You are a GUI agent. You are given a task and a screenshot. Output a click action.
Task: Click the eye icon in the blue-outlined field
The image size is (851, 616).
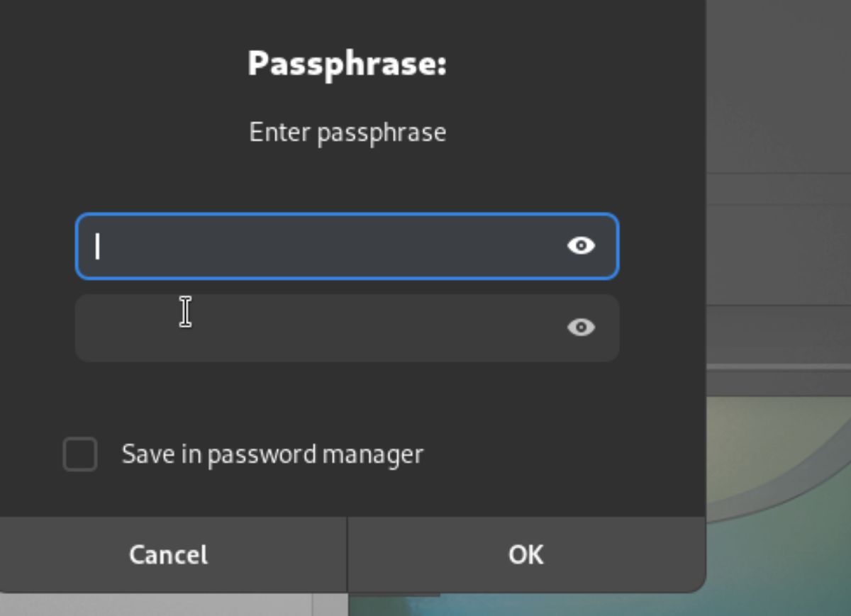coord(581,245)
